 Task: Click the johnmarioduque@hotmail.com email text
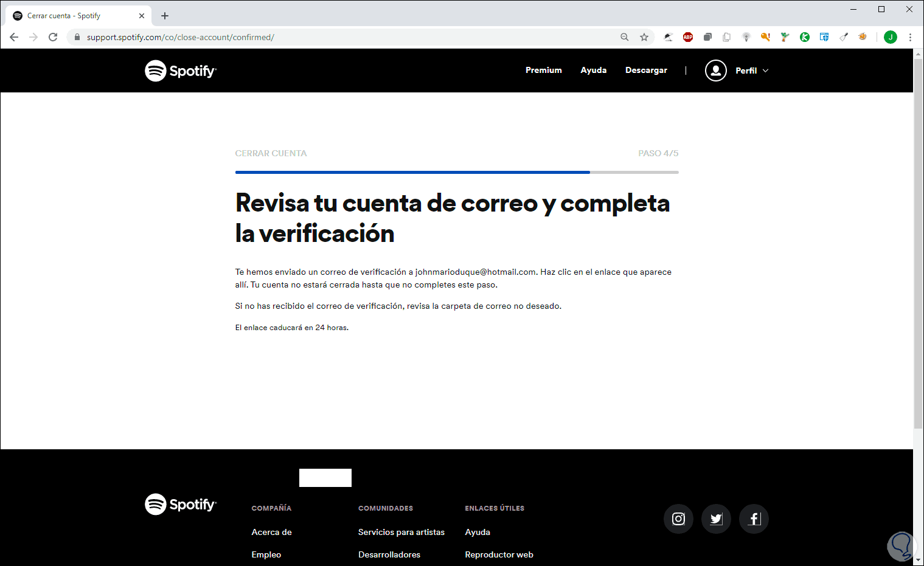pyautogui.click(x=476, y=272)
